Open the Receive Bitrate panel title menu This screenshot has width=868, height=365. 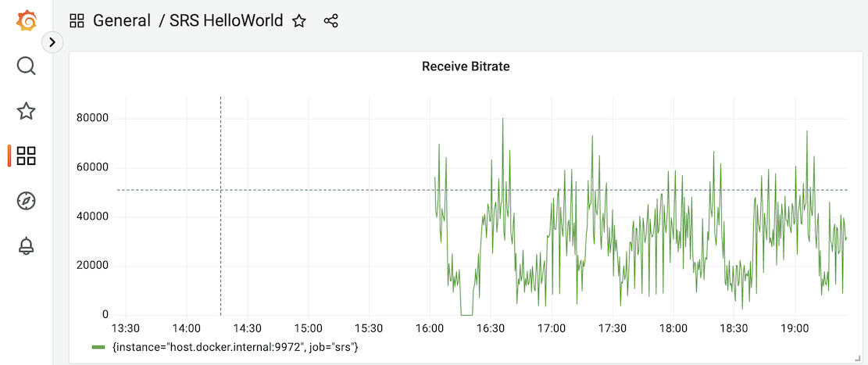pyautogui.click(x=465, y=66)
